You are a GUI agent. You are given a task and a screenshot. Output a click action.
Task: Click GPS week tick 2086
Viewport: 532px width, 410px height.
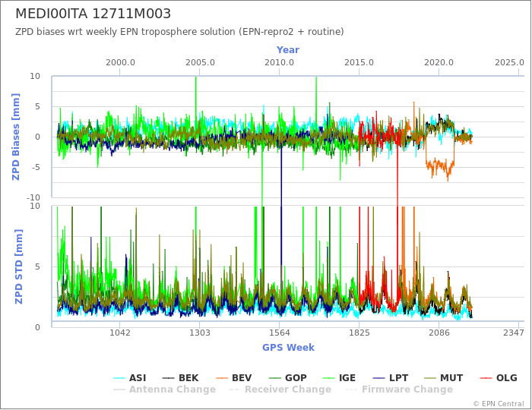point(439,333)
